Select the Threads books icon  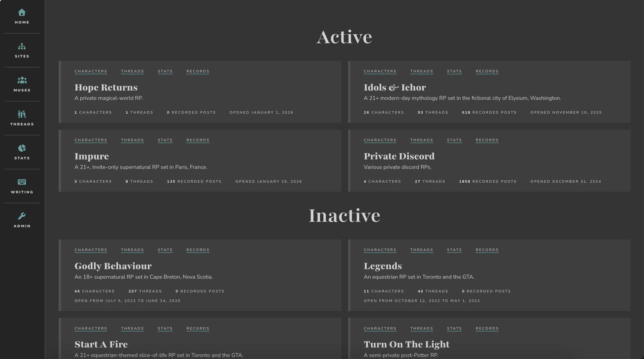[22, 114]
